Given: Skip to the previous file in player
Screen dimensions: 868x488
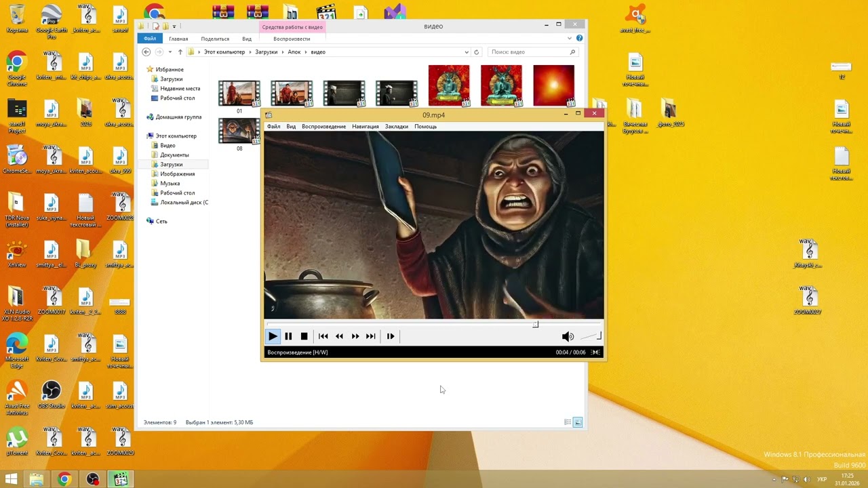Looking at the screenshot, I should [323, 336].
